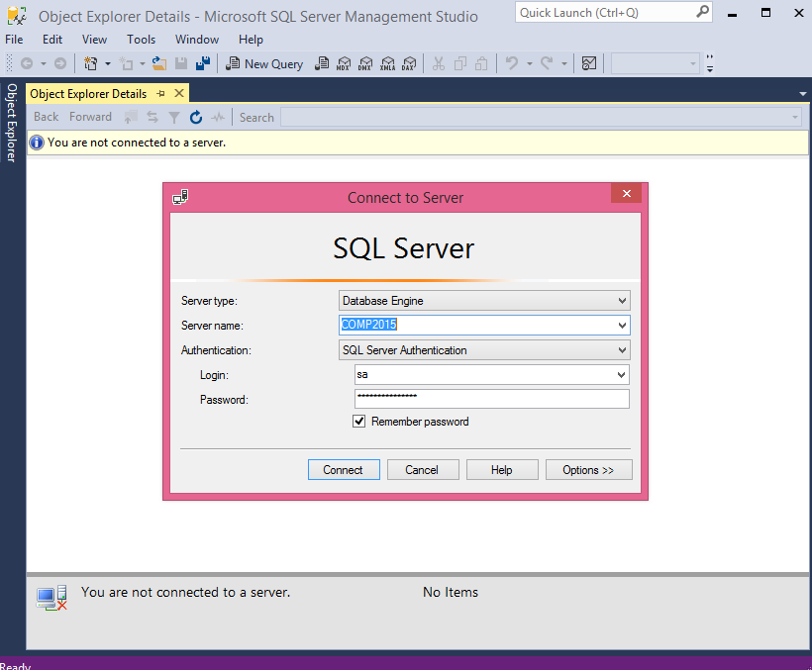This screenshot has height=670, width=812.
Task: Open the Edit menu
Action: [x=52, y=40]
